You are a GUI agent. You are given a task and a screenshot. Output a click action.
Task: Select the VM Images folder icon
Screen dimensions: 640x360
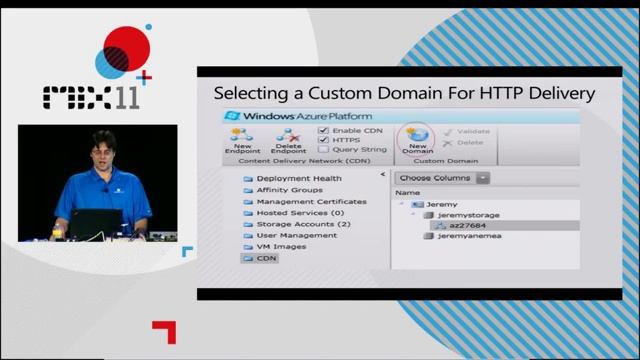(x=248, y=247)
